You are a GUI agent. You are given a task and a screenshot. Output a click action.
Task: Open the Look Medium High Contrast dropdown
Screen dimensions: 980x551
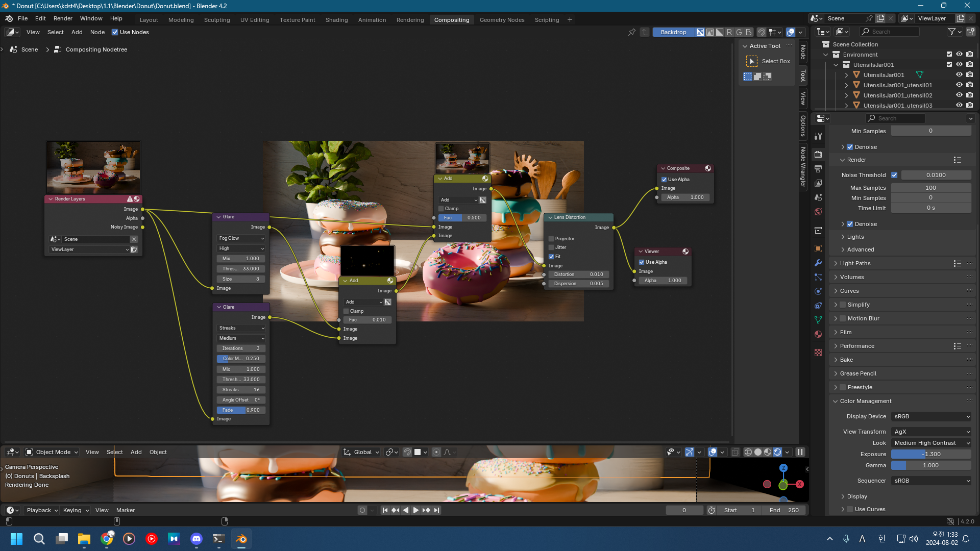[932, 443]
